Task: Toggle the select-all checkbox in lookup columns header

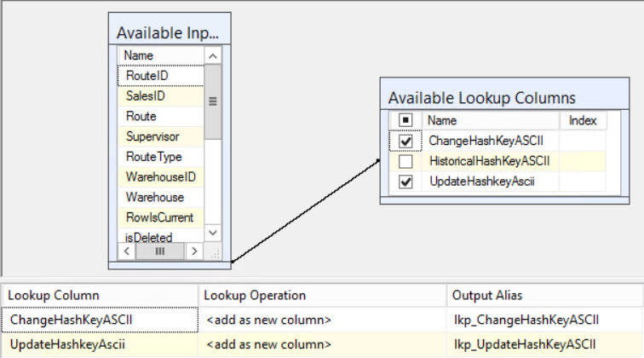Action: (405, 121)
